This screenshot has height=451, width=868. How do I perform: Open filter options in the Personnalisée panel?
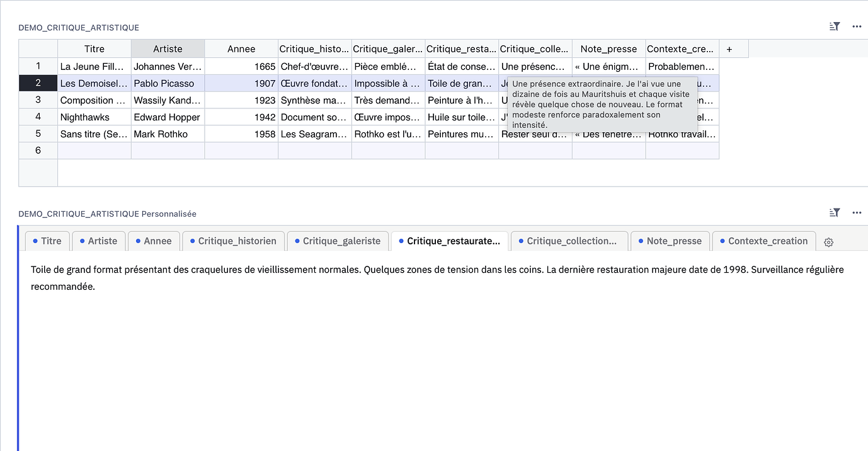click(834, 213)
